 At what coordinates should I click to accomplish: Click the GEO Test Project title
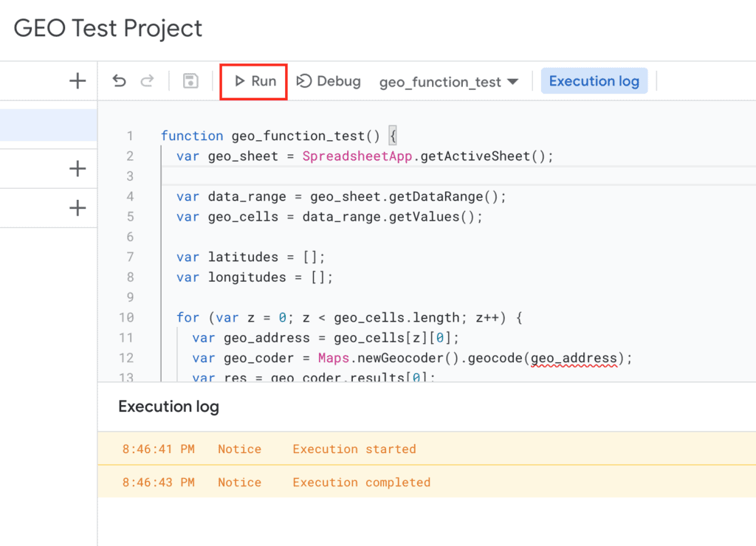pyautogui.click(x=107, y=28)
